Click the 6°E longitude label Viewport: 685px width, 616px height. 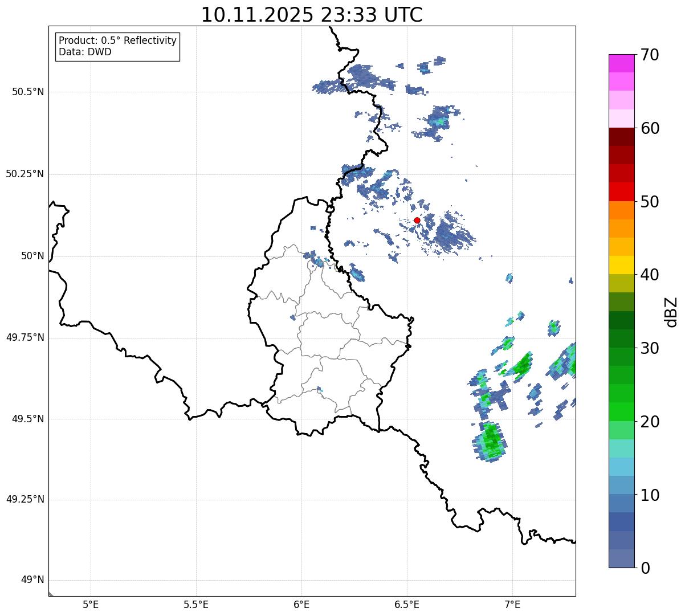(x=301, y=604)
